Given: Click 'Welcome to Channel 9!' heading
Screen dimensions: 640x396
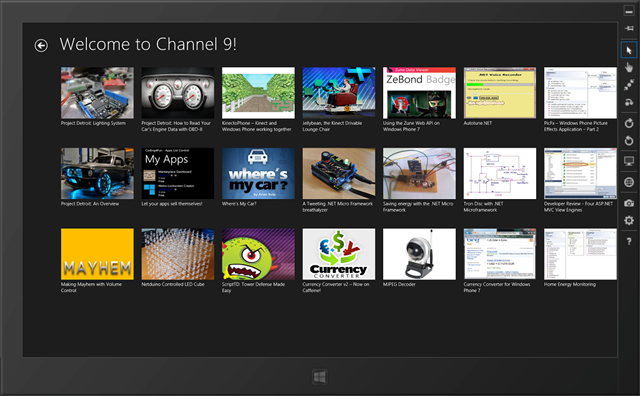Looking at the screenshot, I should pos(148,44).
